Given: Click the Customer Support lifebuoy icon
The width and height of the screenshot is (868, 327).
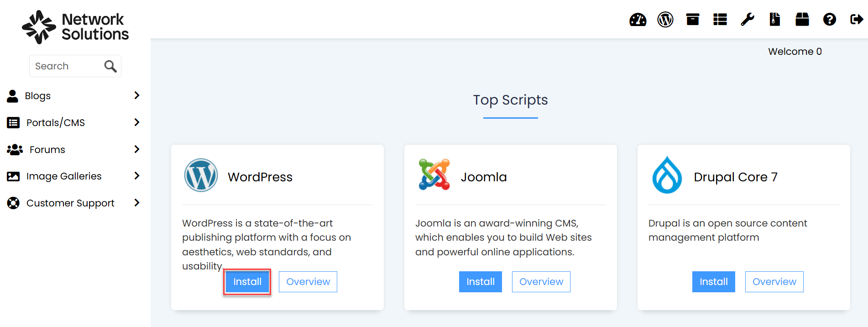Looking at the screenshot, I should pos(13,203).
